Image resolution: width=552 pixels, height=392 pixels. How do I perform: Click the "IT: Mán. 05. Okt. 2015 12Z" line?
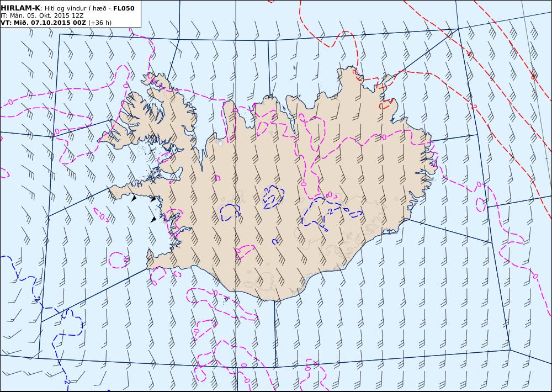(42, 16)
